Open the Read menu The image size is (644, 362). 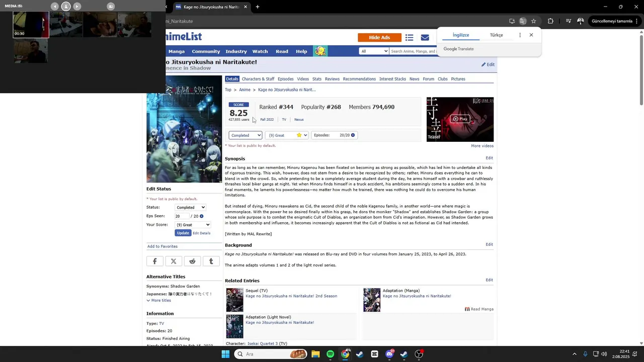tap(282, 51)
